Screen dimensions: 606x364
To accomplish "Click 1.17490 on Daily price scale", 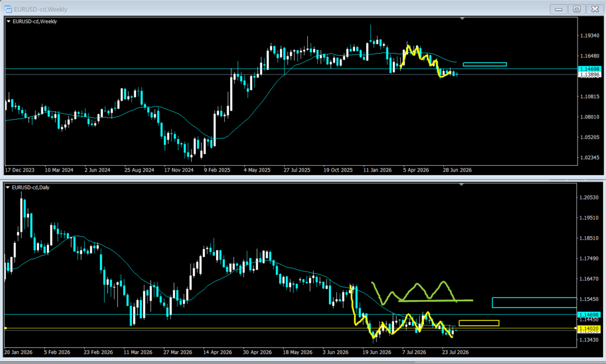I will point(589,259).
